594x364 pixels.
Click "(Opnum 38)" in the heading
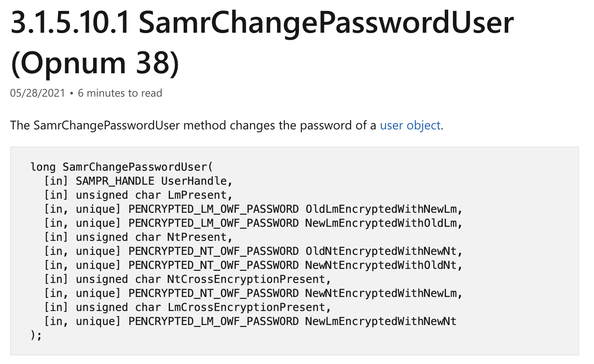pos(95,63)
